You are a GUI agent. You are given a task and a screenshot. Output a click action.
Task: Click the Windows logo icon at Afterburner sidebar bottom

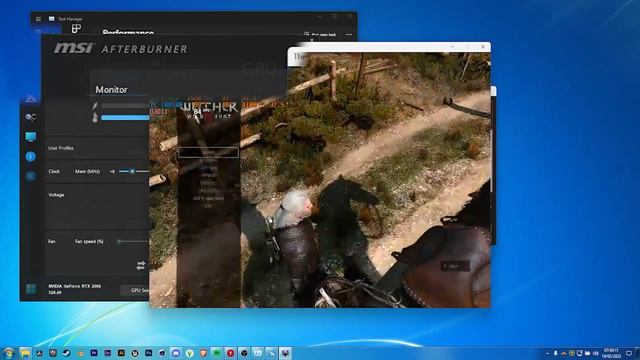31,289
